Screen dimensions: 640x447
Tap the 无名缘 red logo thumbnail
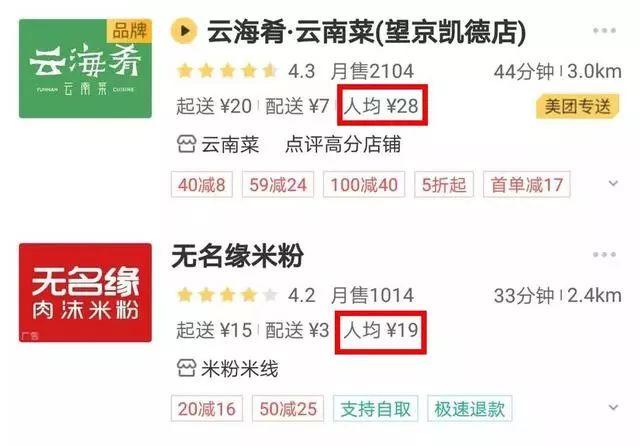pyautogui.click(x=85, y=293)
